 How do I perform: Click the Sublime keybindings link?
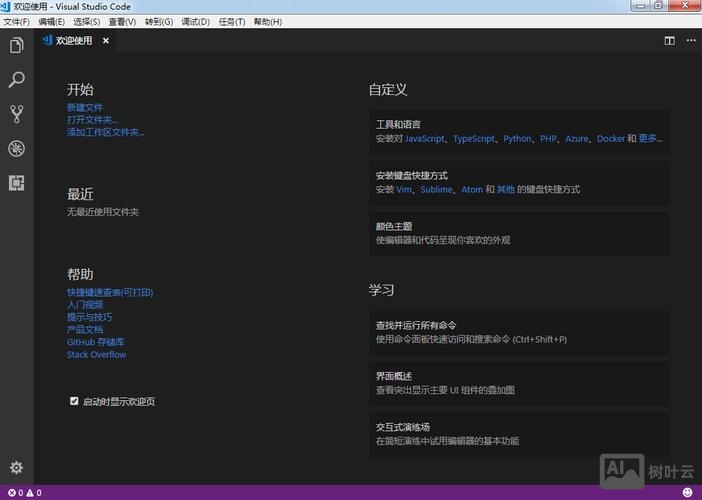[437, 189]
